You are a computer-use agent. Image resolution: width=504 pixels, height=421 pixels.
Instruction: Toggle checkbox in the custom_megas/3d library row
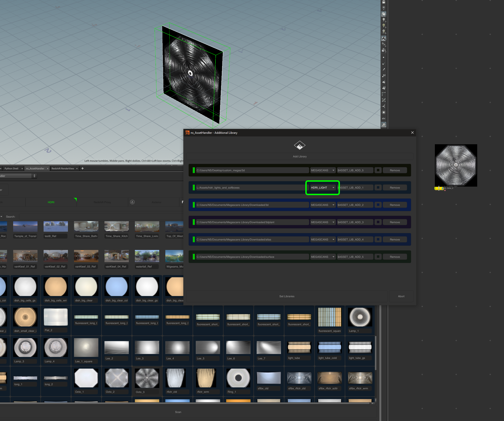378,170
